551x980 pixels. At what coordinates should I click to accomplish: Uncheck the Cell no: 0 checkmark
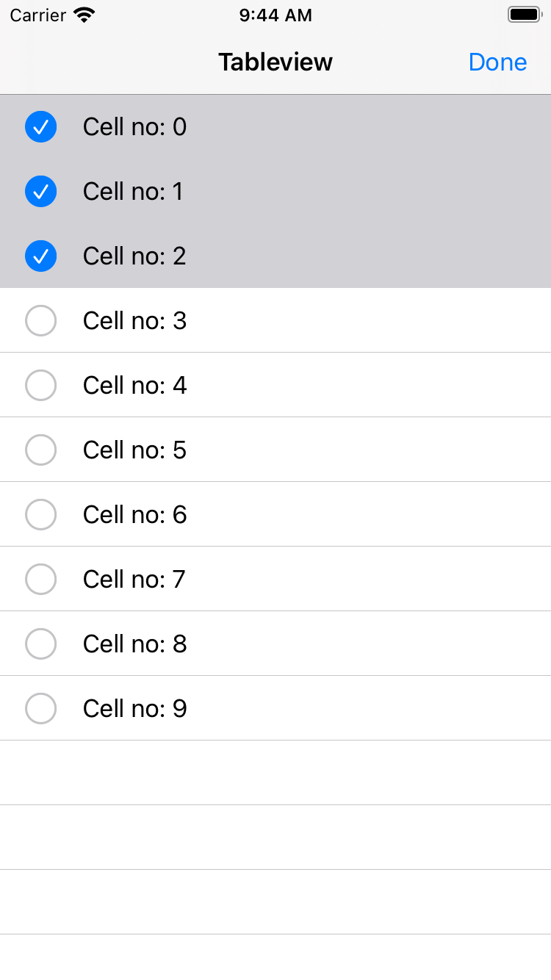pyautogui.click(x=41, y=127)
